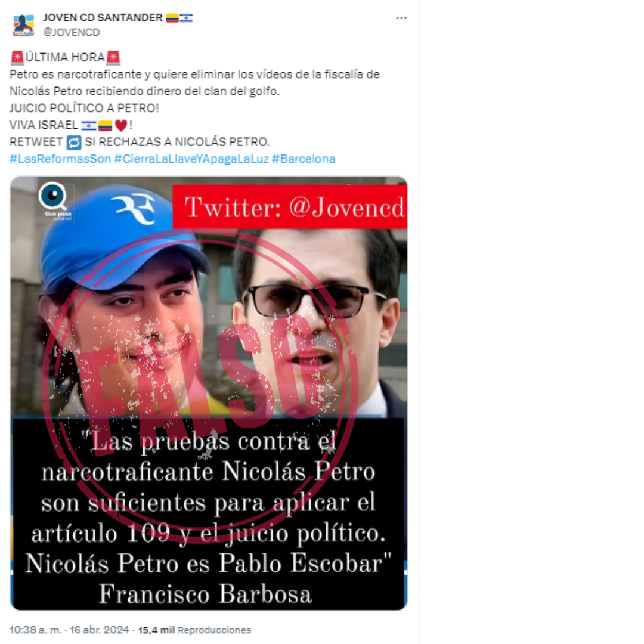Screen dimensions: 644x644
Task: Open the @JOVENCD handle link
Action: click(x=72, y=32)
